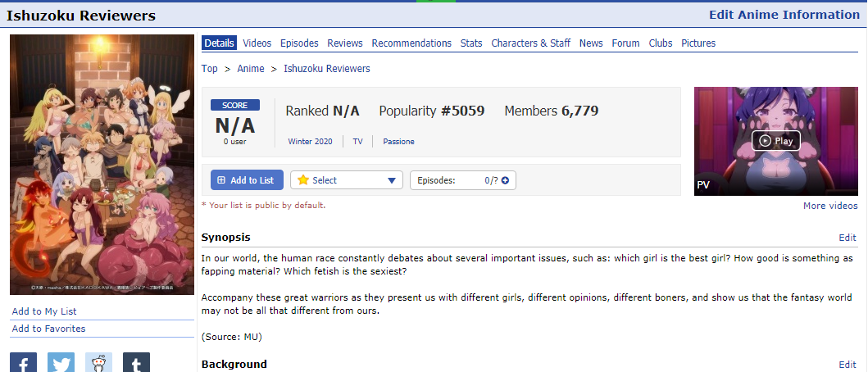This screenshot has width=868, height=372.
Task: Open the Passione studio link
Action: (x=398, y=142)
